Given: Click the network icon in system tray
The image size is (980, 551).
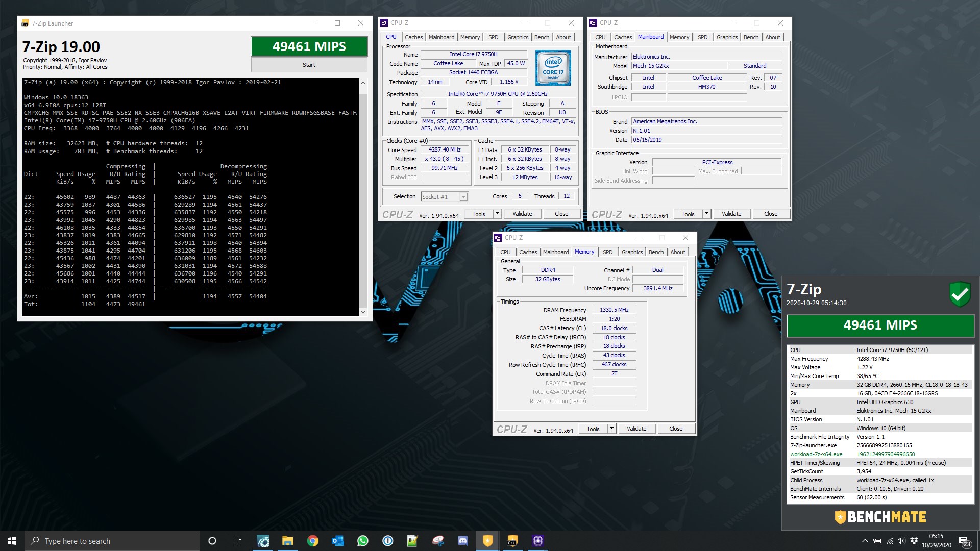Looking at the screenshot, I should click(890, 541).
